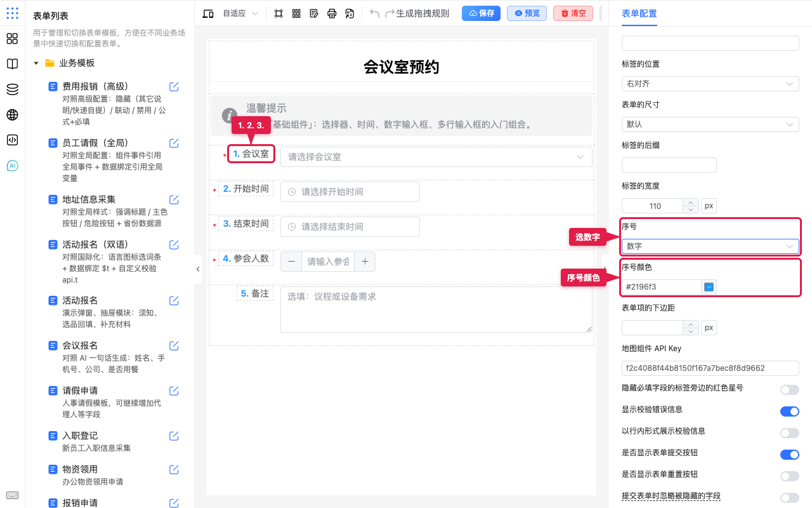Click the edit note toolbar icon
This screenshot has height=508, width=812.
pos(314,13)
